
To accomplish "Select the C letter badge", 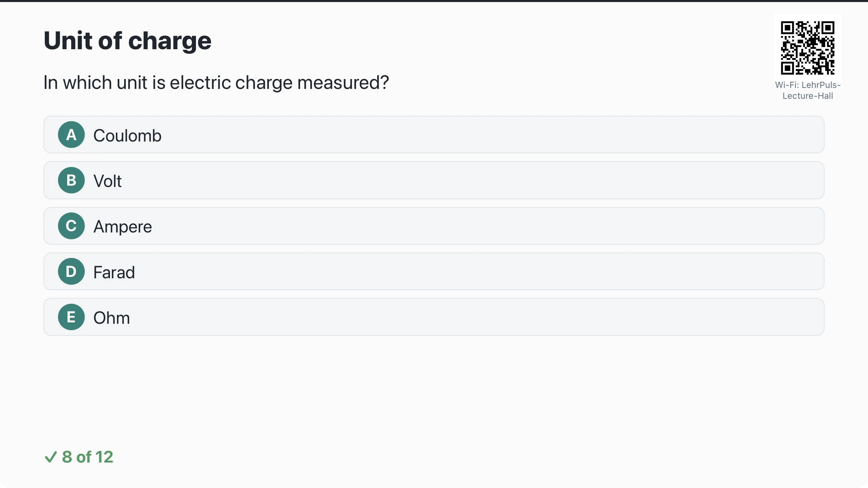I will 71,226.
